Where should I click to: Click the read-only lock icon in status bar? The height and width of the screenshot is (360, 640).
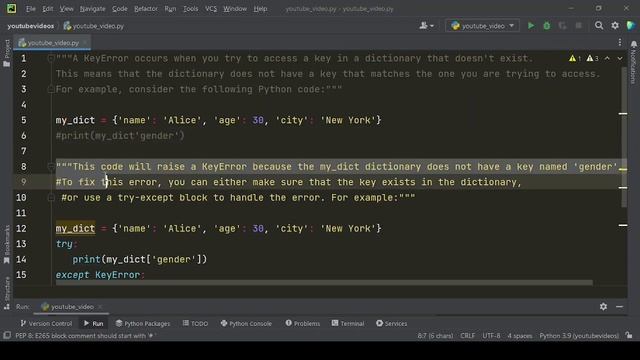[629, 336]
